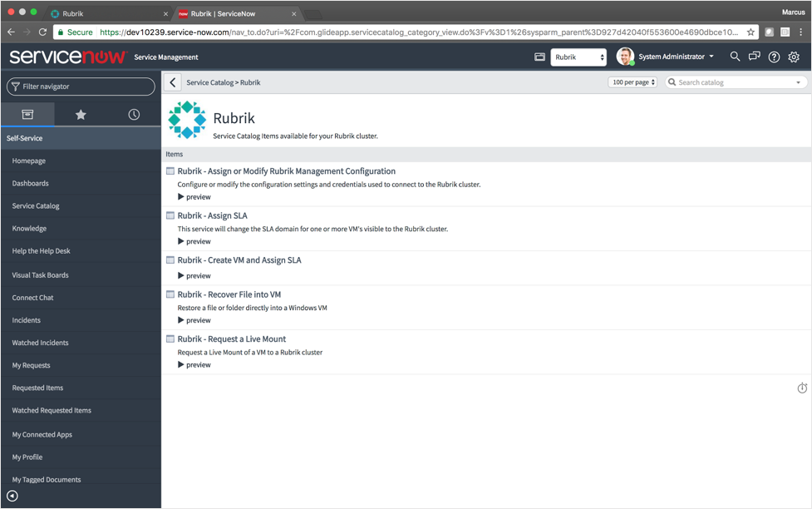Collapse the navigator with the bottom arrow
Image resolution: width=812 pixels, height=509 pixels.
tap(12, 496)
